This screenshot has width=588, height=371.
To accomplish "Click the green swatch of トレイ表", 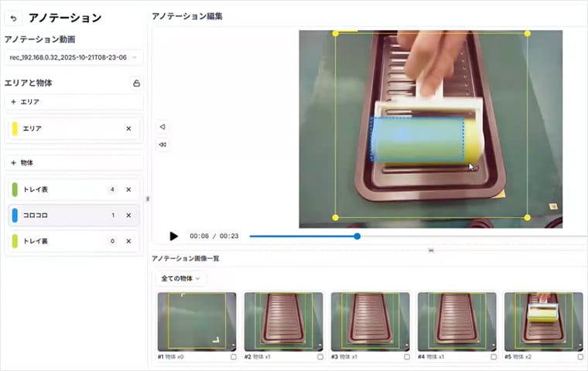I will (15, 189).
